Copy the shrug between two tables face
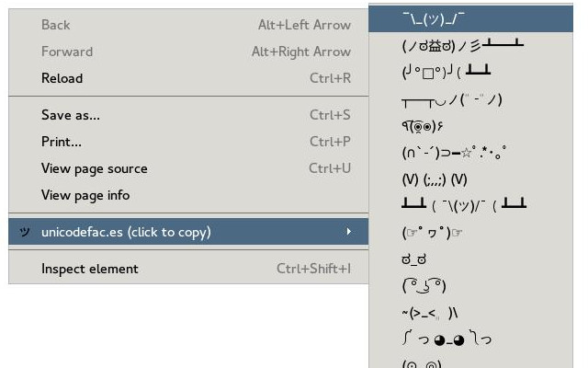 tap(470, 205)
